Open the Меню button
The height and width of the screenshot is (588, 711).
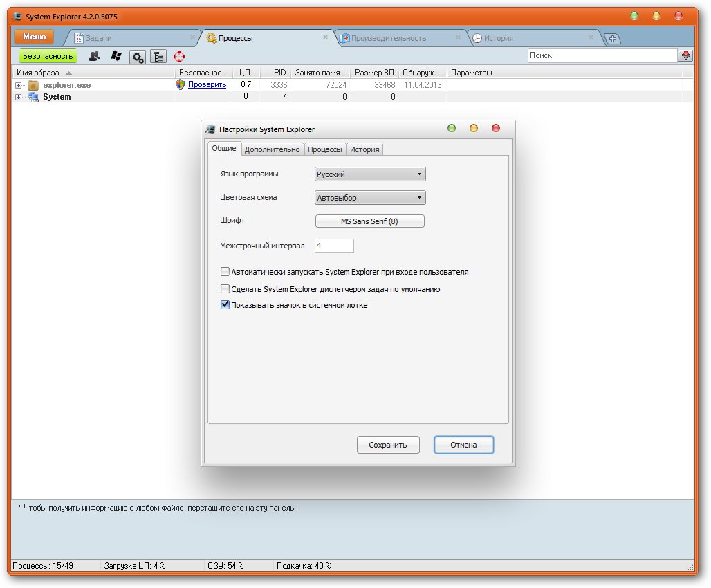tap(34, 37)
